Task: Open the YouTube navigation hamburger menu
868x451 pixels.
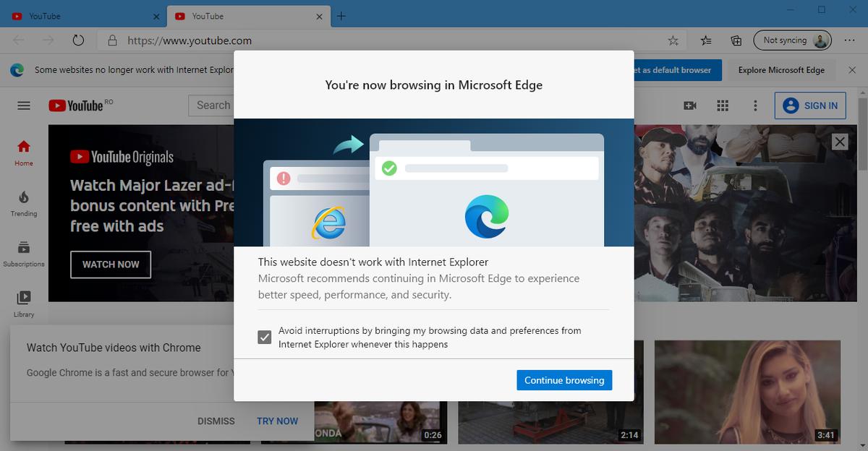Action: [x=23, y=106]
